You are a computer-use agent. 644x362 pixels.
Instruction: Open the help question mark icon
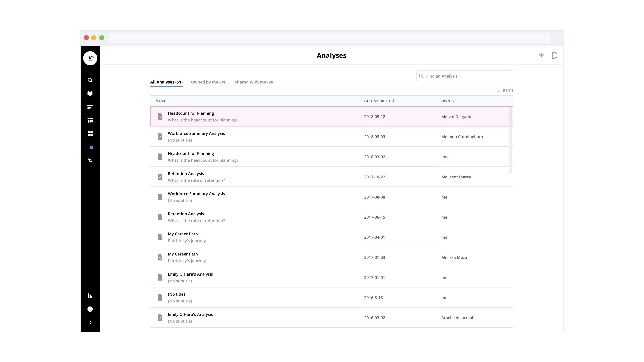click(90, 309)
